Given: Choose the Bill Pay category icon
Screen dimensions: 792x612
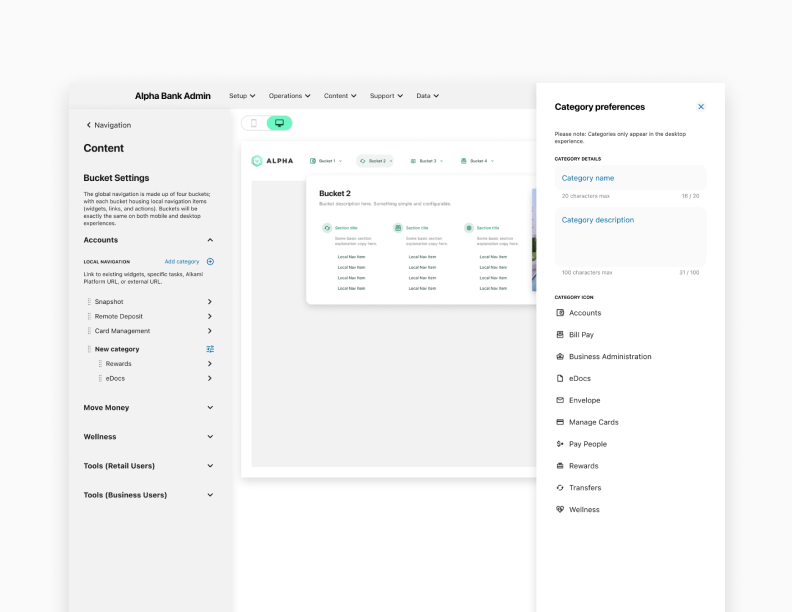Looking at the screenshot, I should [580, 335].
